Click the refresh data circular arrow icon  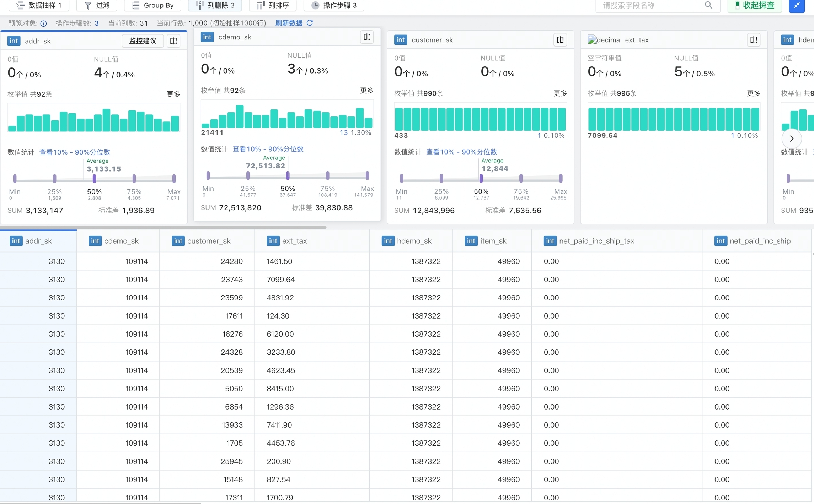[x=310, y=23]
